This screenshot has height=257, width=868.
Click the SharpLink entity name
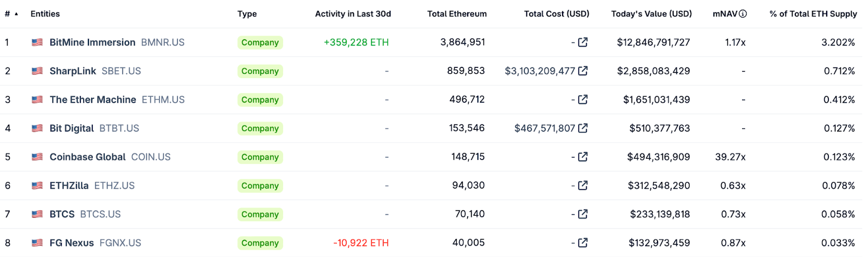point(73,71)
